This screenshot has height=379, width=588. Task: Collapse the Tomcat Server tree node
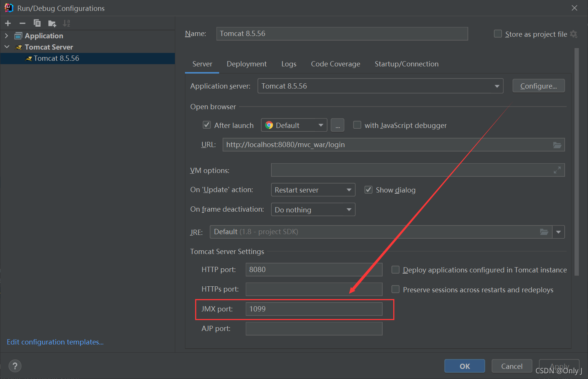click(x=7, y=47)
